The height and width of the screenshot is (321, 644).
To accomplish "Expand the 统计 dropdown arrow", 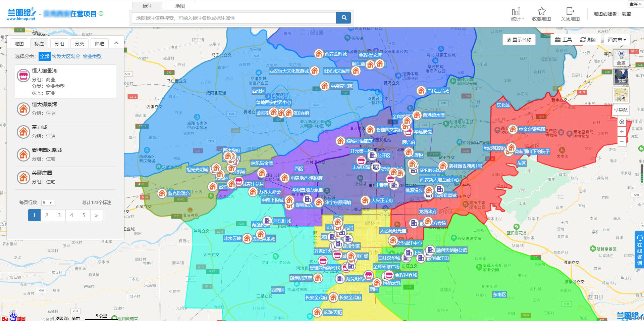I will coord(523,19).
